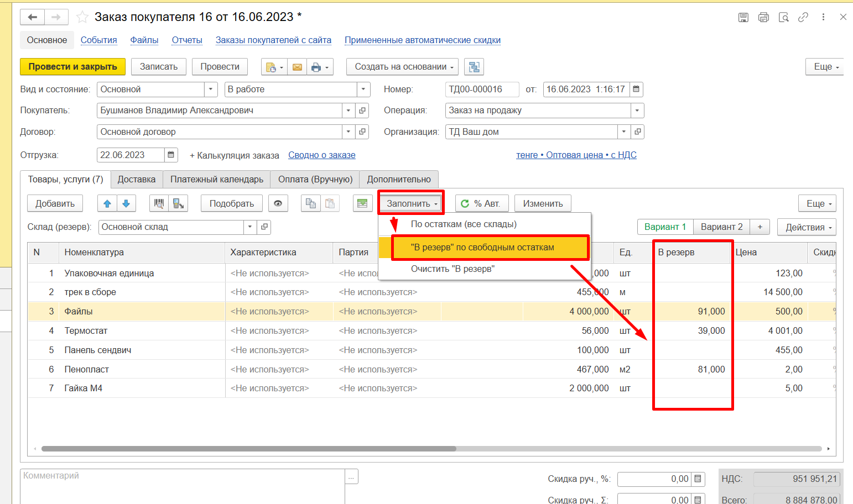The height and width of the screenshot is (504, 853).
Task: Toggle the eye visibility button
Action: point(278,203)
